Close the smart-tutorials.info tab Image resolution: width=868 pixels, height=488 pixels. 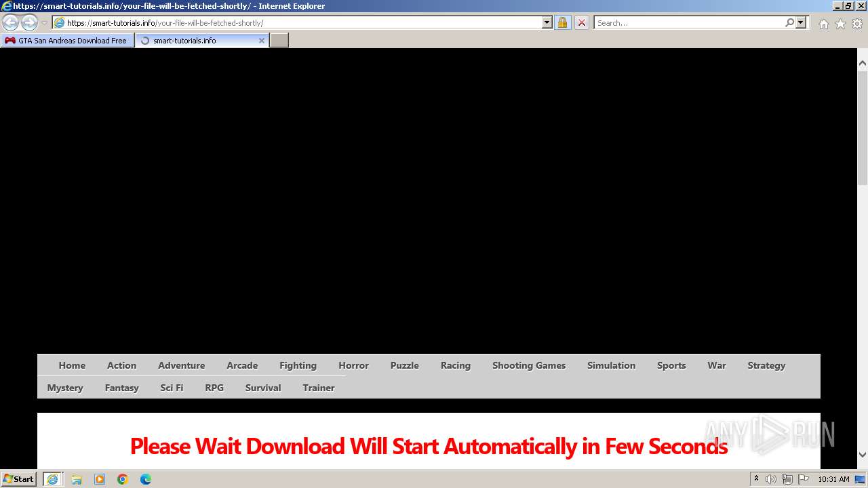[x=262, y=41]
